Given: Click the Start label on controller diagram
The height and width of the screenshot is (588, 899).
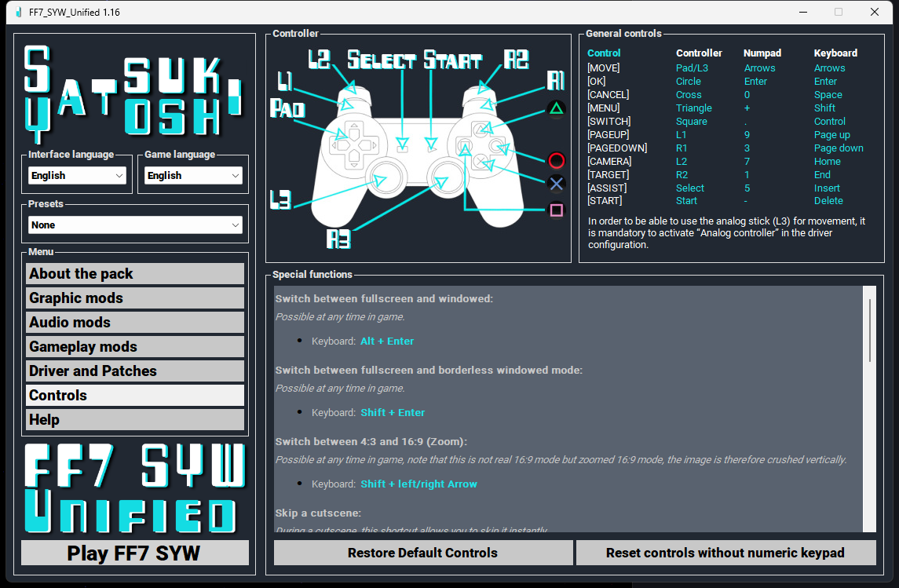Looking at the screenshot, I should click(453, 60).
